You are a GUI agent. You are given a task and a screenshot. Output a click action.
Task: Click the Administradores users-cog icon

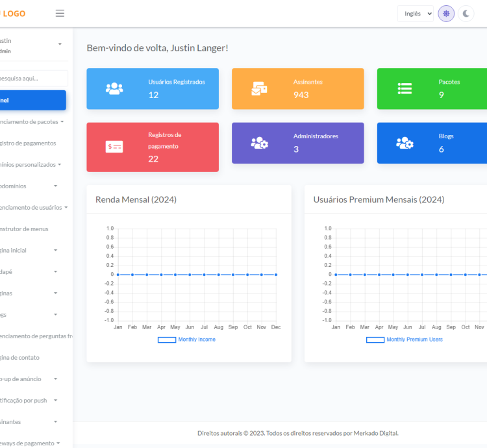point(259,143)
